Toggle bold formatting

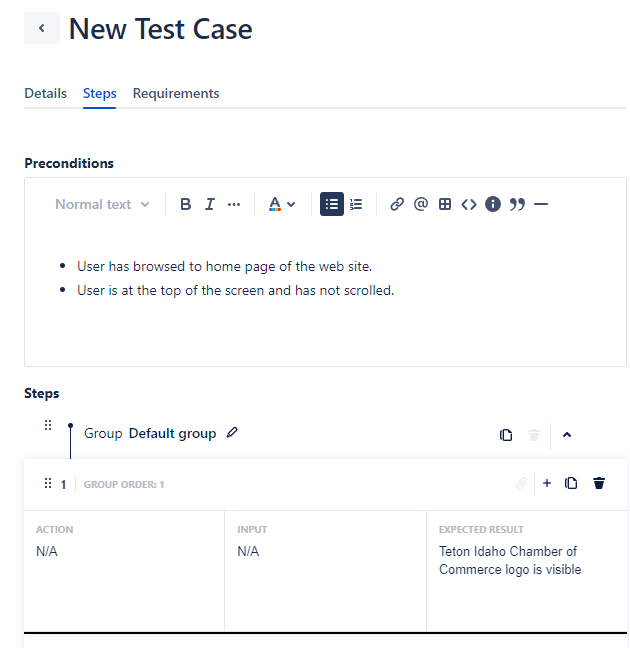click(185, 204)
